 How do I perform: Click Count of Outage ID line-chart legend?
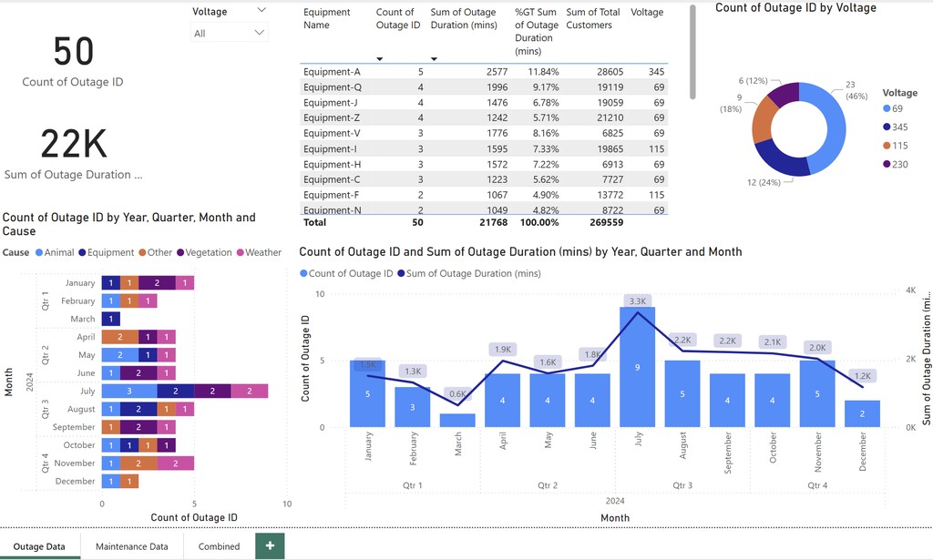(x=346, y=273)
